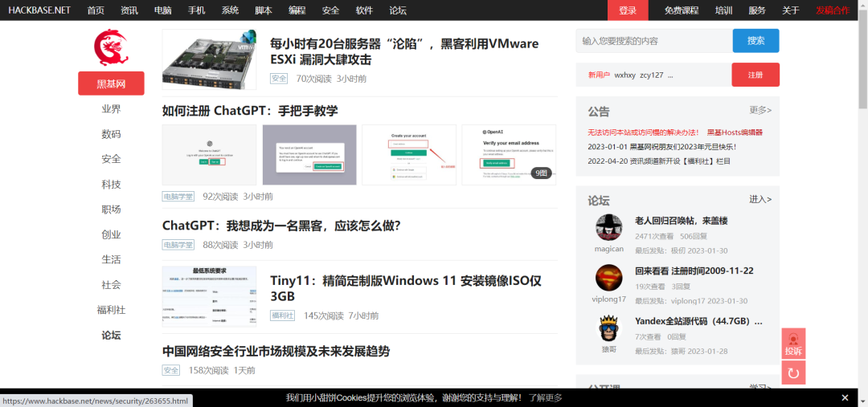The image size is (868, 407).
Task: Click 电脑学堂 tag under ChatGPT 黑客 article
Action: [178, 244]
